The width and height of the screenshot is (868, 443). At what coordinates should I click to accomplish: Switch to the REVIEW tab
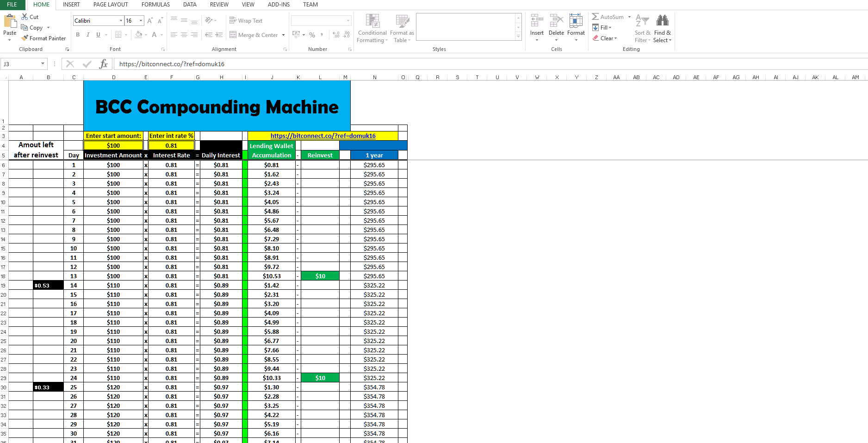219,5
